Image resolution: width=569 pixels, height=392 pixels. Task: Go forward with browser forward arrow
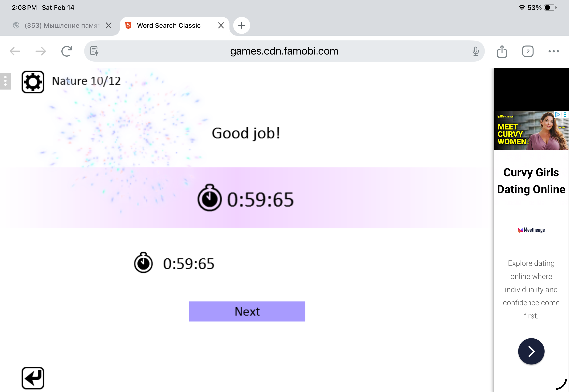coord(41,51)
